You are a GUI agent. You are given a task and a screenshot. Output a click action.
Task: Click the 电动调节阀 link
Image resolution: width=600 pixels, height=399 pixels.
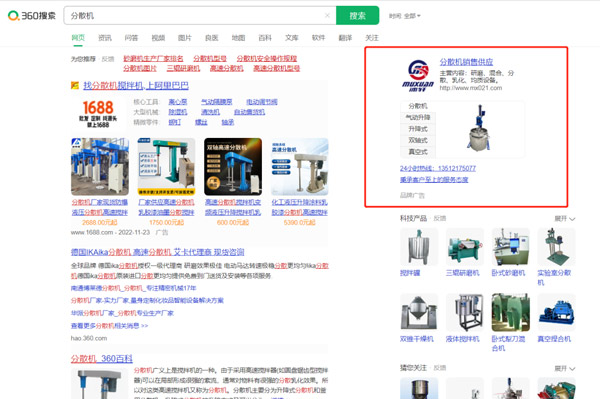click(x=262, y=102)
